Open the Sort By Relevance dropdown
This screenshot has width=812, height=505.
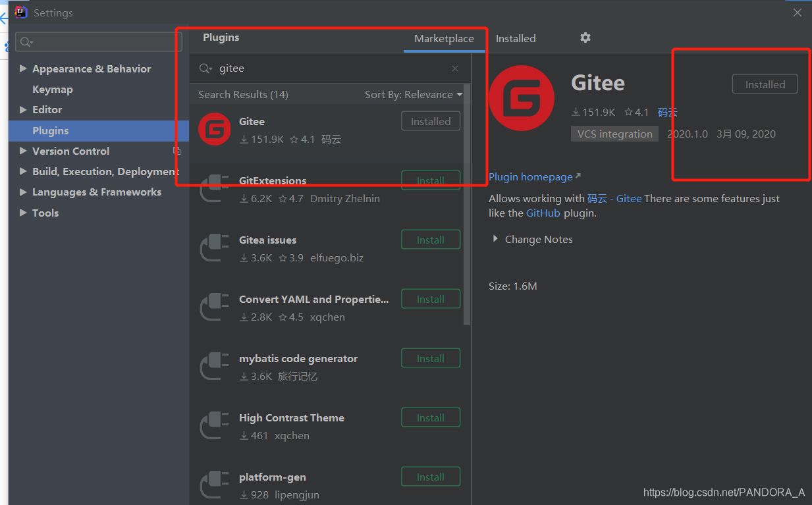tap(414, 94)
